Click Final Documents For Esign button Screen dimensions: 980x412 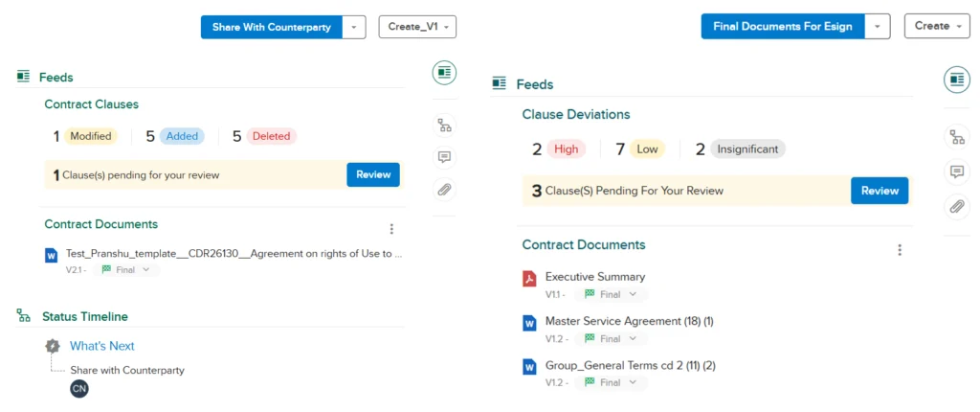783,26
